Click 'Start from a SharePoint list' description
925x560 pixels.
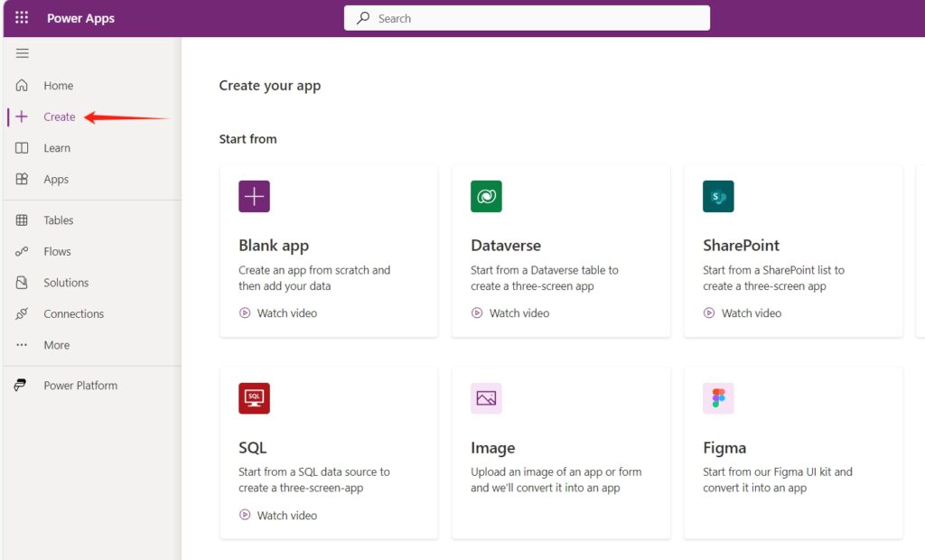pyautogui.click(x=773, y=278)
